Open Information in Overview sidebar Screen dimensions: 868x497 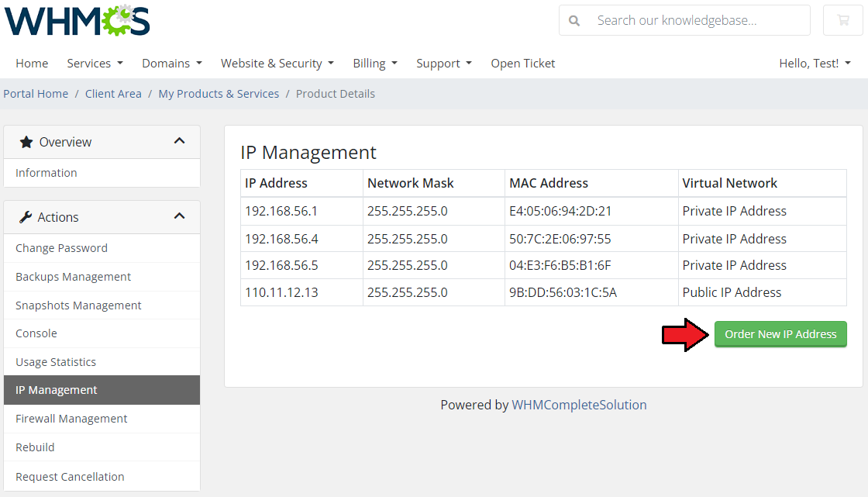pyautogui.click(x=102, y=173)
